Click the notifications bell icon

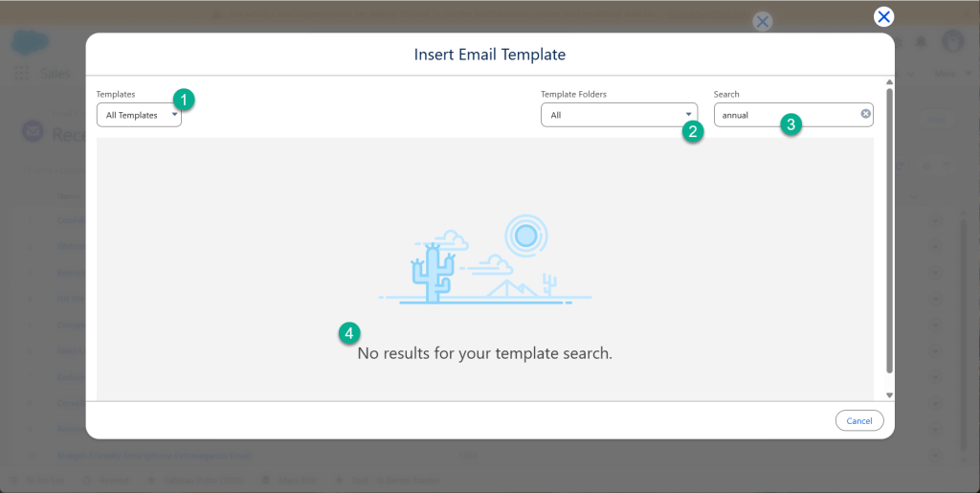coord(921,42)
